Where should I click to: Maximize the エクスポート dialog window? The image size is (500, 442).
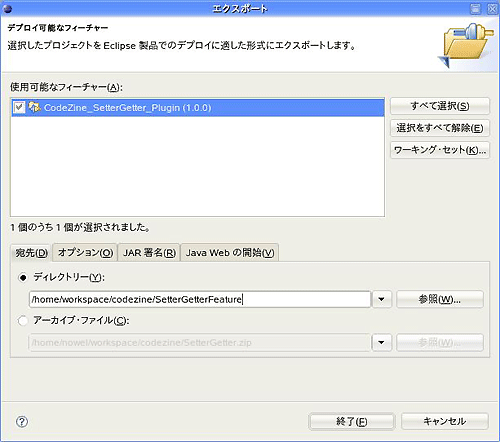point(476,9)
